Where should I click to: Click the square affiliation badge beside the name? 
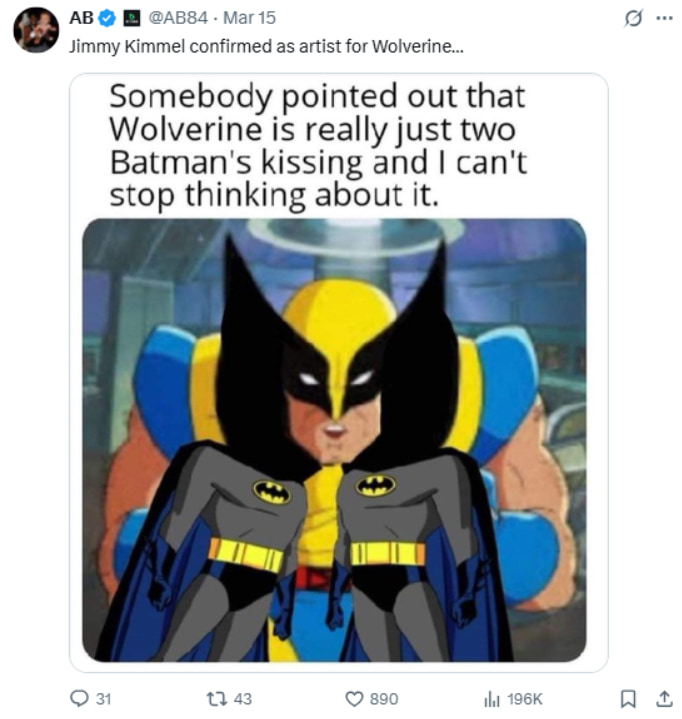point(129,18)
